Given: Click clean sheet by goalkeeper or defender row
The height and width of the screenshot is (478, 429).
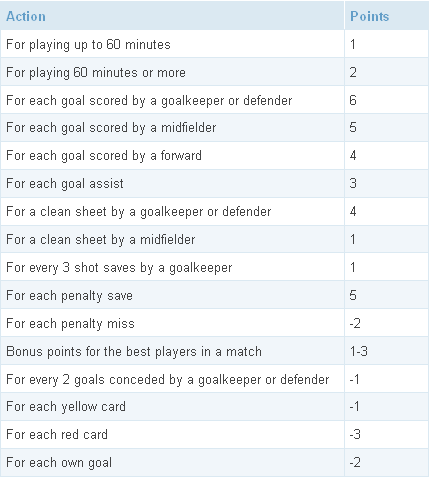Looking at the screenshot, I should (214, 211).
